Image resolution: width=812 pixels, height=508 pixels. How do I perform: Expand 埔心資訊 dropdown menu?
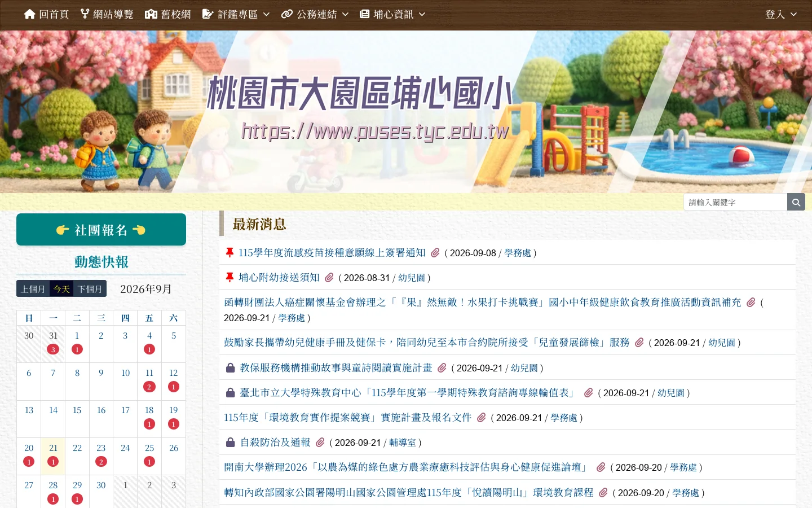(x=392, y=14)
